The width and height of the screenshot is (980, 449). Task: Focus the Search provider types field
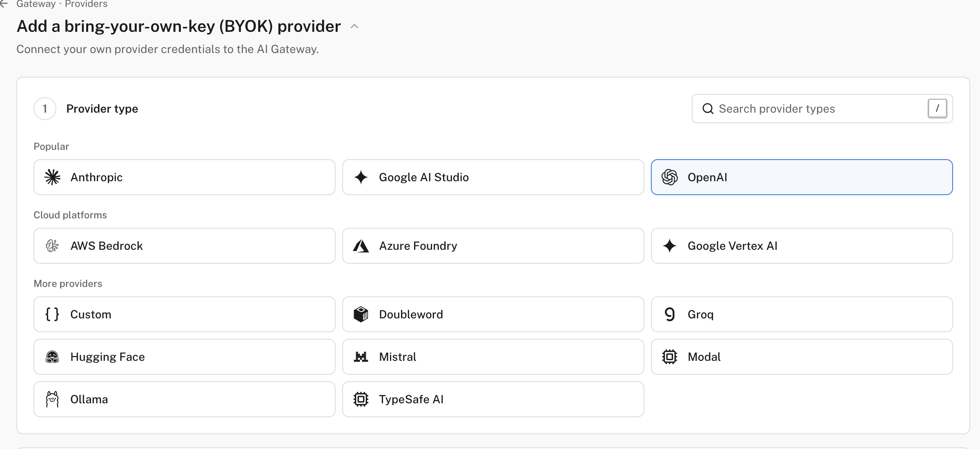click(822, 109)
